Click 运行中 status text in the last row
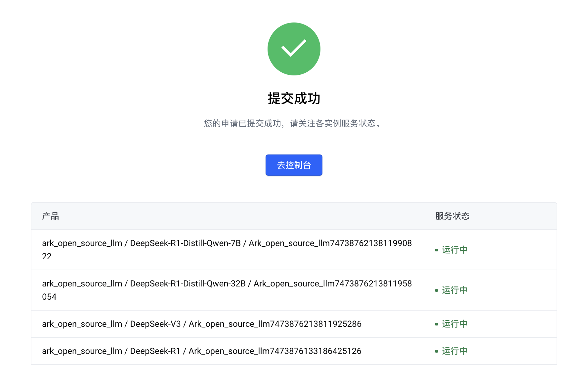Image resolution: width=588 pixels, height=389 pixels. [455, 351]
